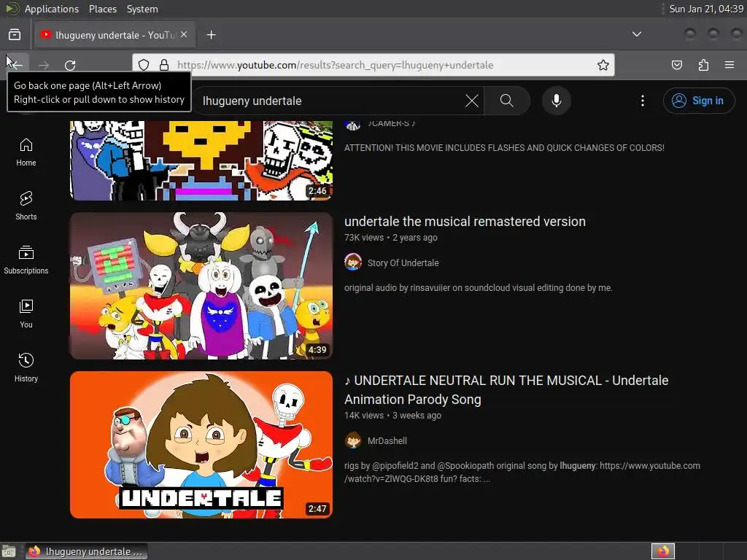
Task: Visit the MrDashell channel name
Action: [x=387, y=441]
